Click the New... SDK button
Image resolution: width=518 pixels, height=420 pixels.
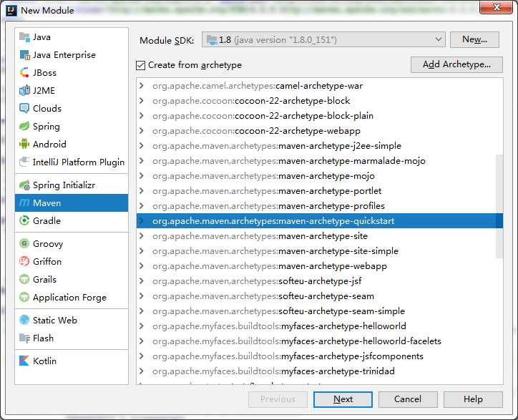pos(474,39)
